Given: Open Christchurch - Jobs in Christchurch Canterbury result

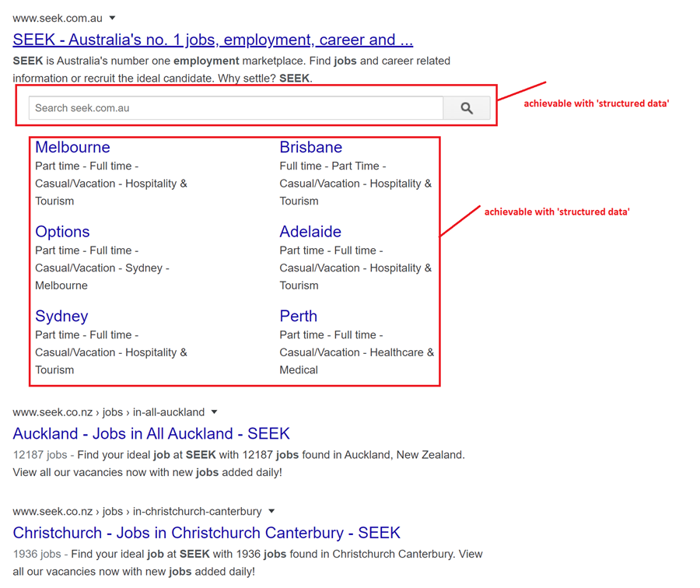Looking at the screenshot, I should (x=207, y=533).
